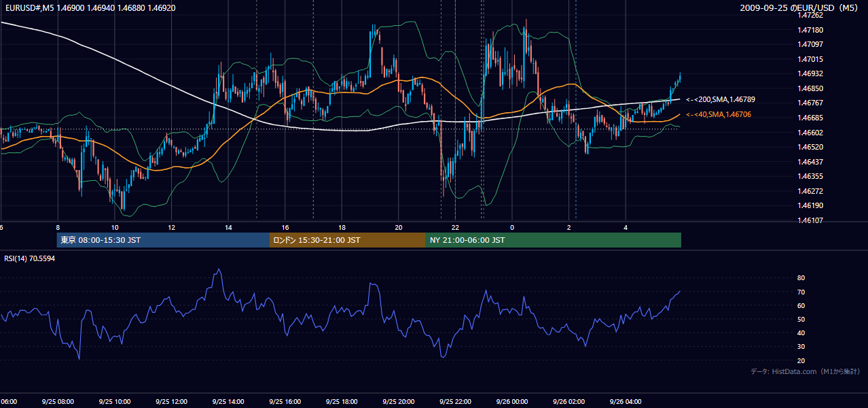
Task: Click the 9/25 18:00 time axis label
Action: tap(342, 402)
